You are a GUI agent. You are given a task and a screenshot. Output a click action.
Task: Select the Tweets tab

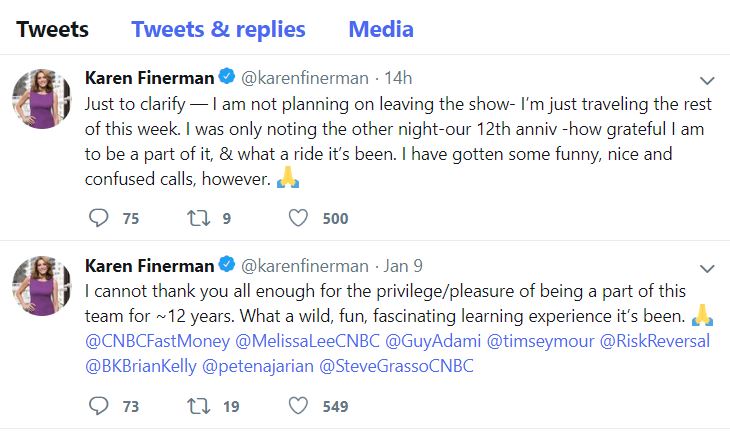tap(52, 28)
